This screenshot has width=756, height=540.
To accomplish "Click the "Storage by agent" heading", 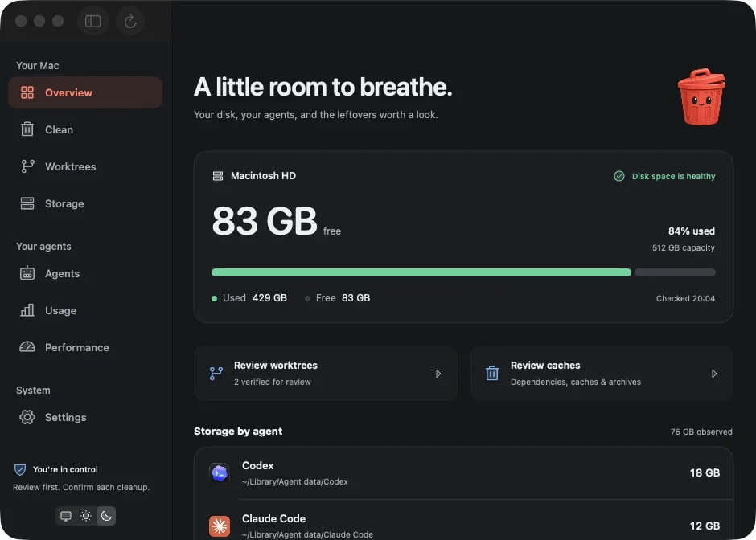I will (238, 432).
